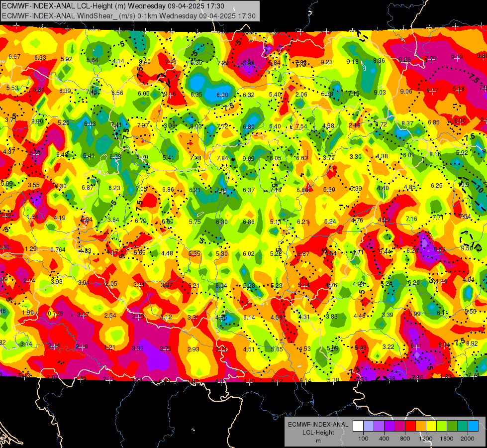The height and width of the screenshot is (448, 487).
Task: Click the legend unit label m
Action: [318, 441]
